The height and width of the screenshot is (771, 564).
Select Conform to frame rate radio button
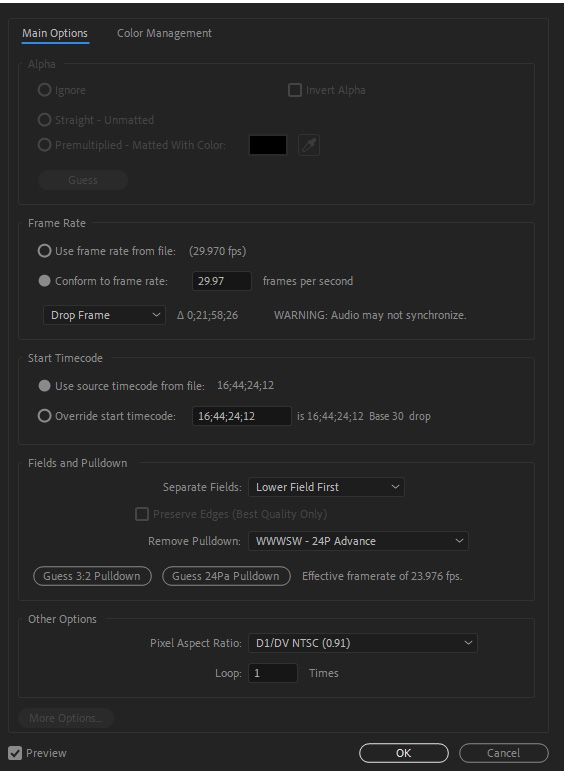[44, 281]
